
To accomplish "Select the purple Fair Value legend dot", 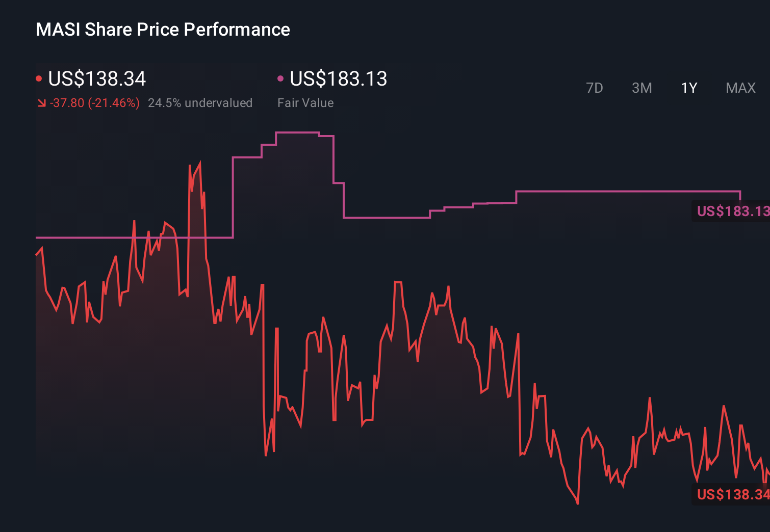I will click(x=280, y=78).
